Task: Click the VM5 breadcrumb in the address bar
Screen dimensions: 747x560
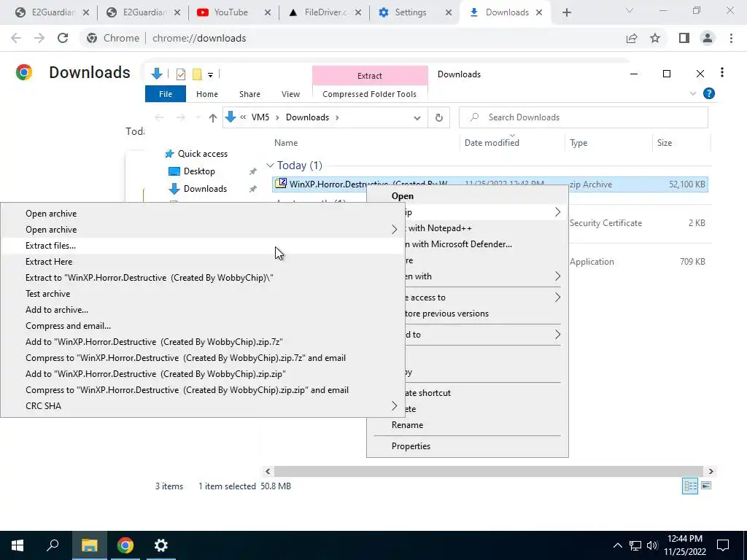Action: click(x=260, y=117)
